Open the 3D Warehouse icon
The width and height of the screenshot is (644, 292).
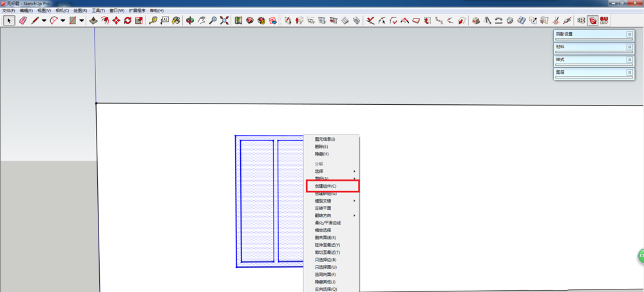point(250,21)
